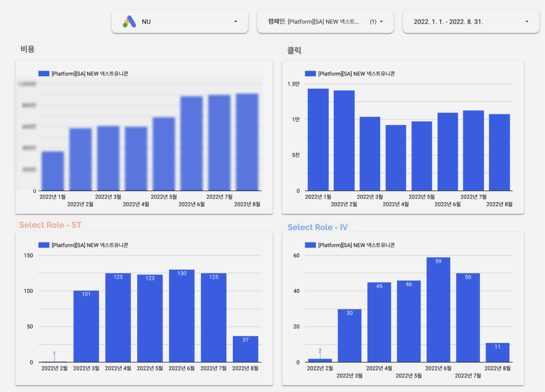The height and width of the screenshot is (392, 545).
Task: Click the 2022년 1월 bar in the 클릭 chart
Action: tap(317, 139)
